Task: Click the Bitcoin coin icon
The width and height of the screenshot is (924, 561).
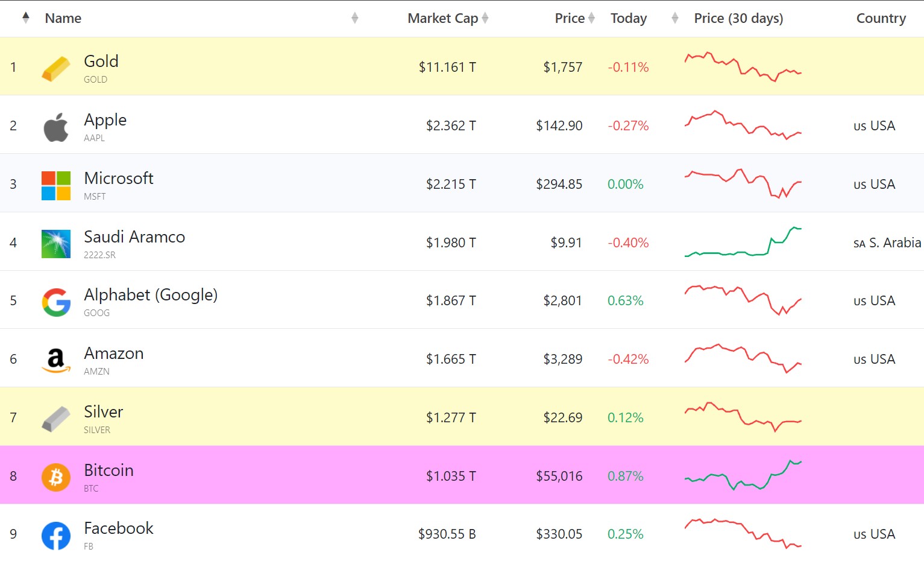Action: coord(56,477)
